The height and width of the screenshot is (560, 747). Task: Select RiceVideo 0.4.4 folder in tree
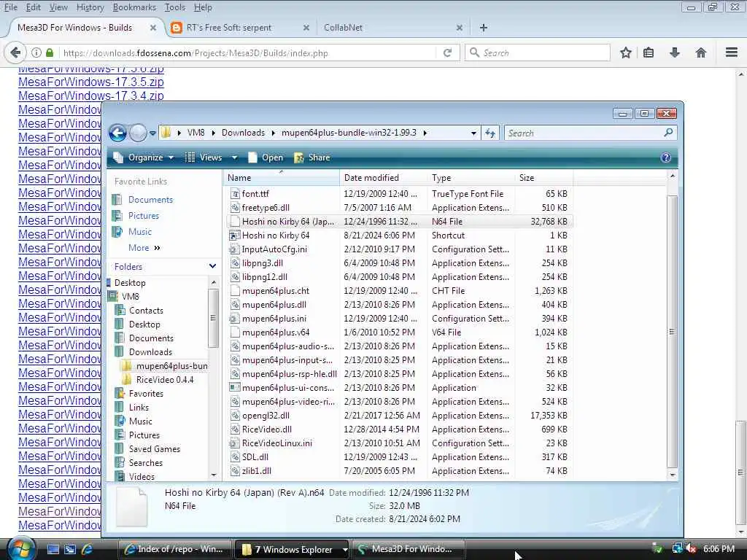point(165,380)
